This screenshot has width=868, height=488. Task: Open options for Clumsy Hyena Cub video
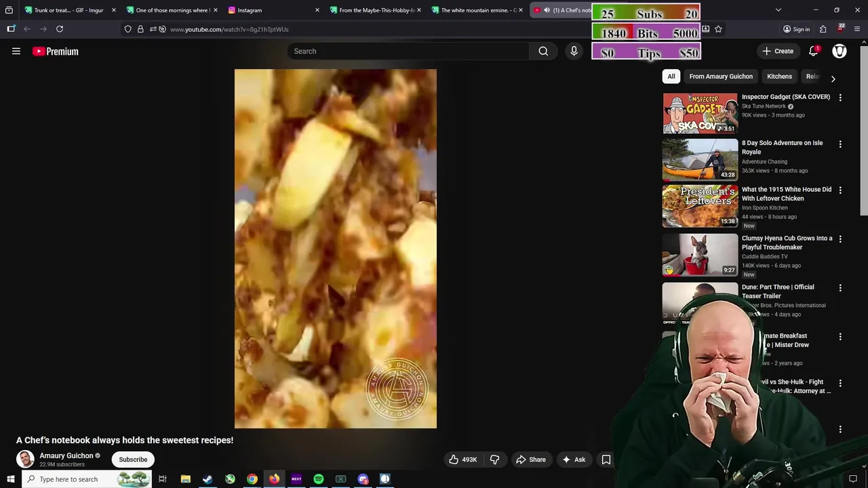tap(840, 239)
